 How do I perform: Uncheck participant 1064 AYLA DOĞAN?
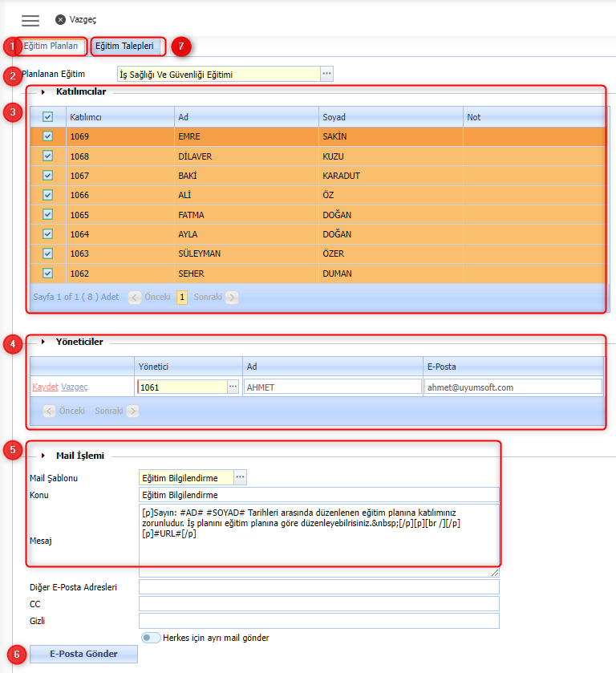pyautogui.click(x=47, y=234)
